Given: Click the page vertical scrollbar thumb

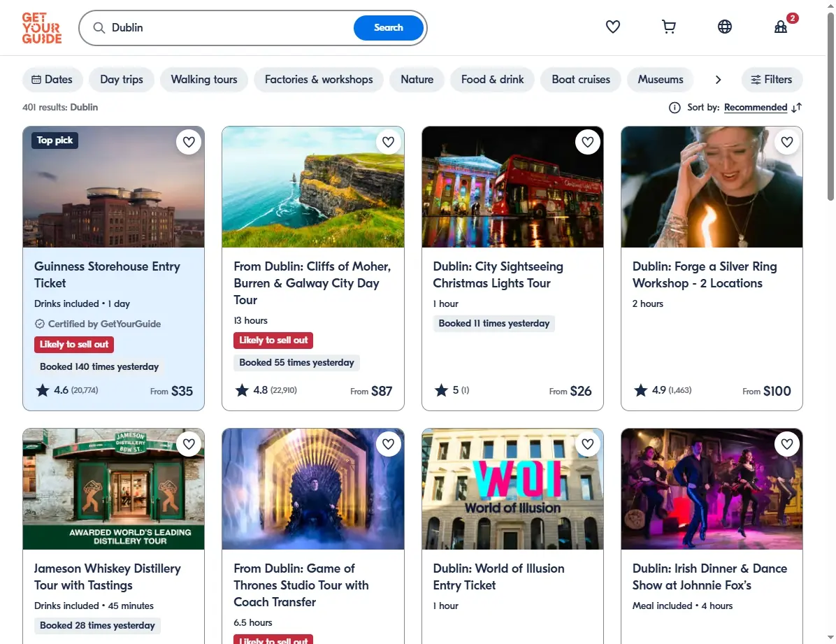Looking at the screenshot, I should [x=830, y=107].
